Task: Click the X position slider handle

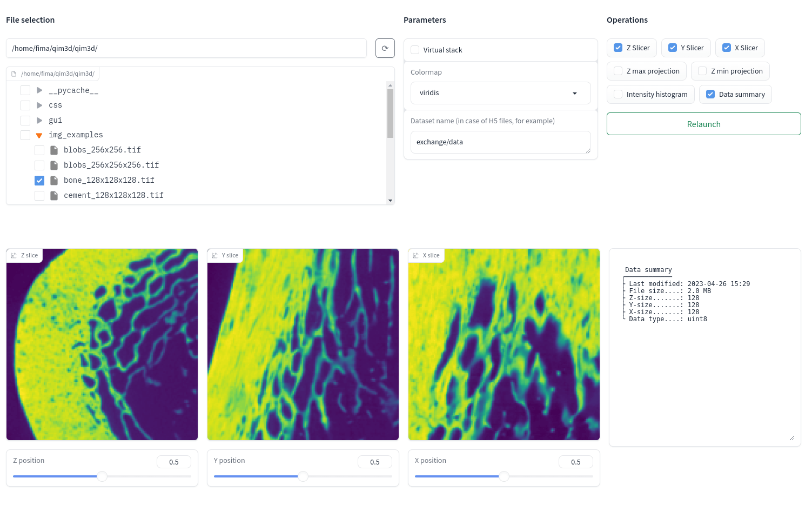Action: click(x=504, y=476)
